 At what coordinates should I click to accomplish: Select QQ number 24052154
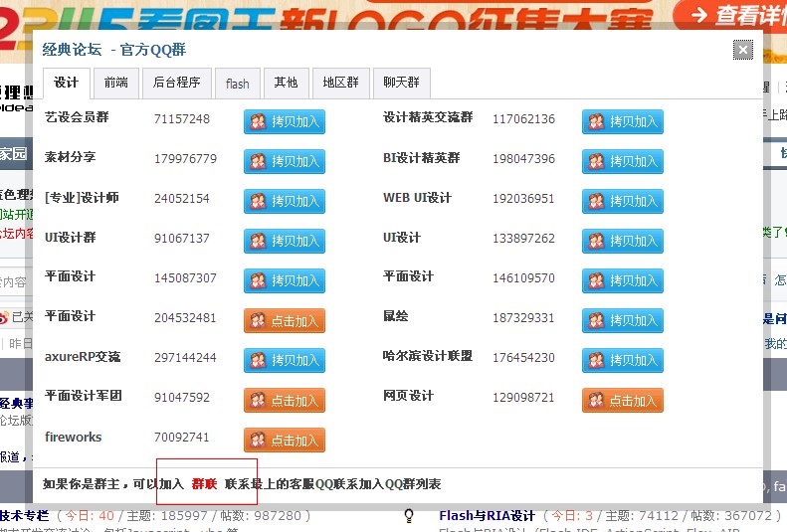pos(182,199)
